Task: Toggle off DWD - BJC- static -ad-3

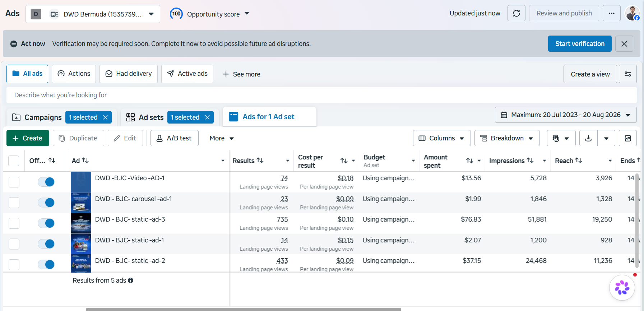Action: point(46,223)
